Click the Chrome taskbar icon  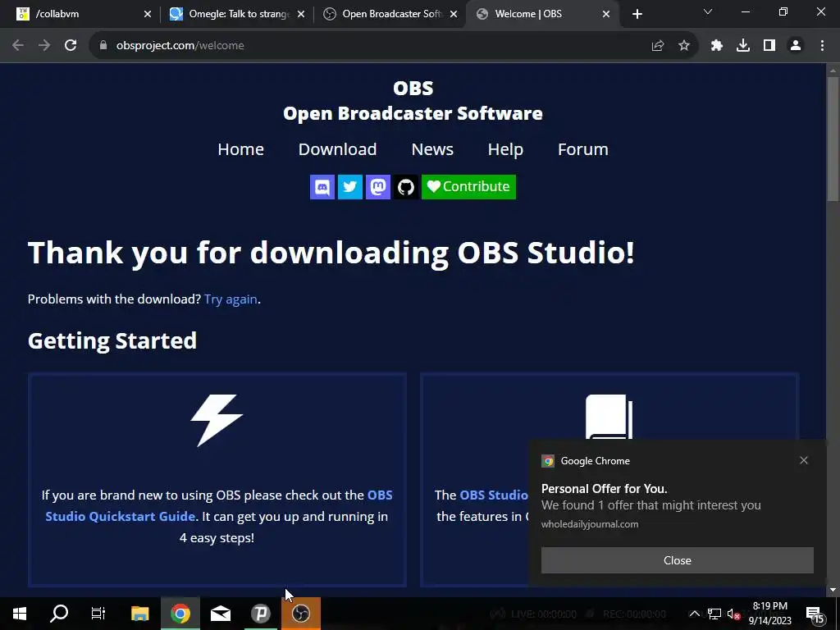[x=180, y=614]
